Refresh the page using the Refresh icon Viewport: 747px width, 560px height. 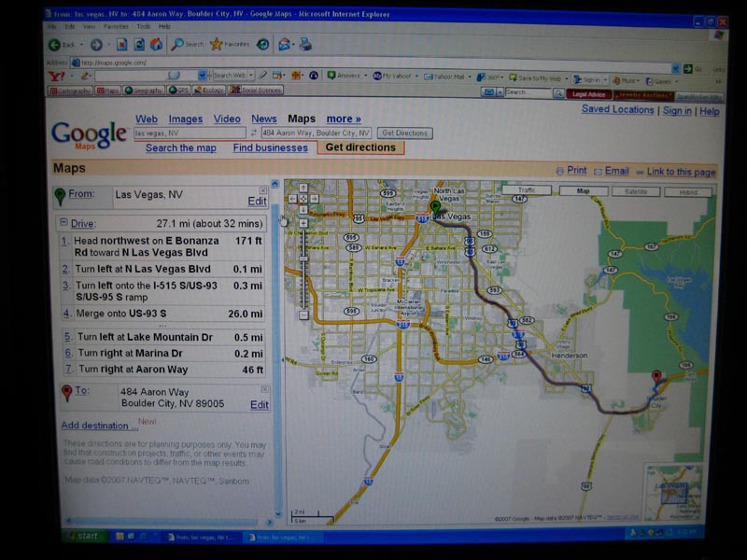tap(139, 45)
